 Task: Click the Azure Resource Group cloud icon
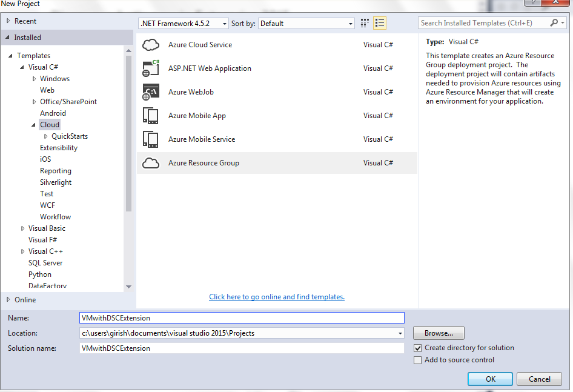[x=151, y=163]
